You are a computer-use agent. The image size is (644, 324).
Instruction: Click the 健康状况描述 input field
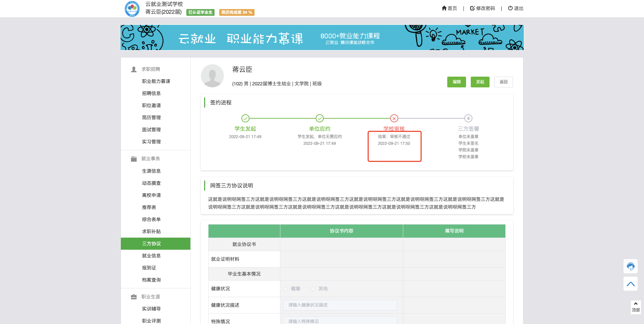click(340, 305)
